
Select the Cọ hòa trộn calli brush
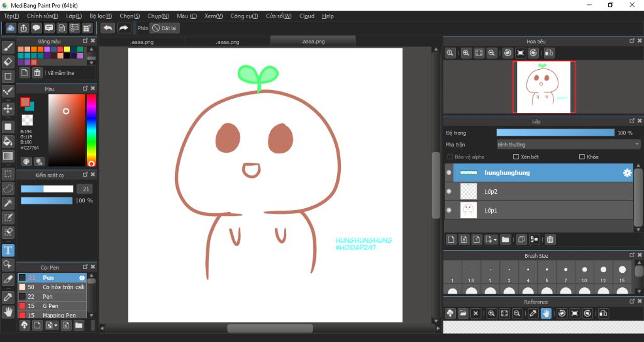click(52, 287)
